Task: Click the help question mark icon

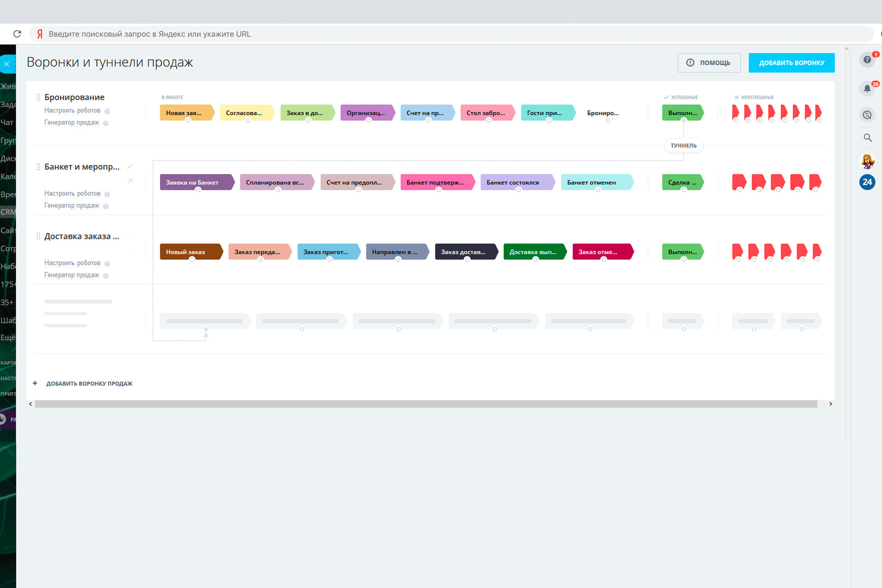Action: click(x=867, y=60)
